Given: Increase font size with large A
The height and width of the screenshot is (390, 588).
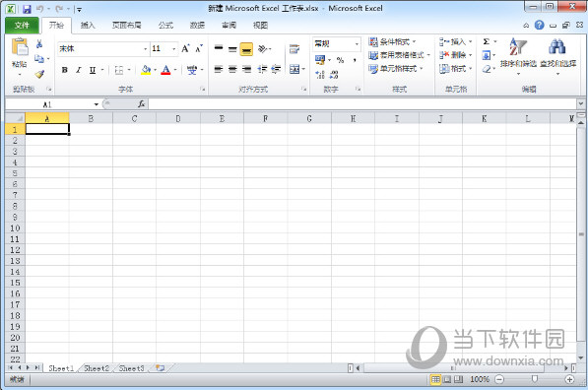Looking at the screenshot, I should click(185, 48).
